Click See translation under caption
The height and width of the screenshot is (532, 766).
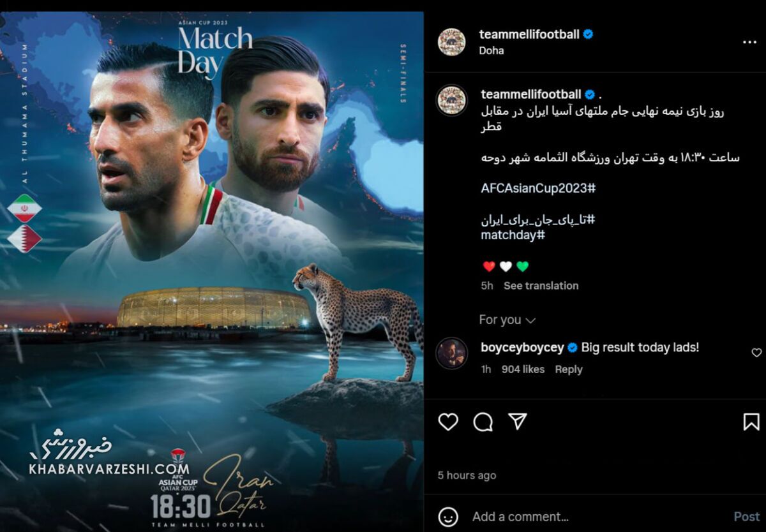point(541,286)
